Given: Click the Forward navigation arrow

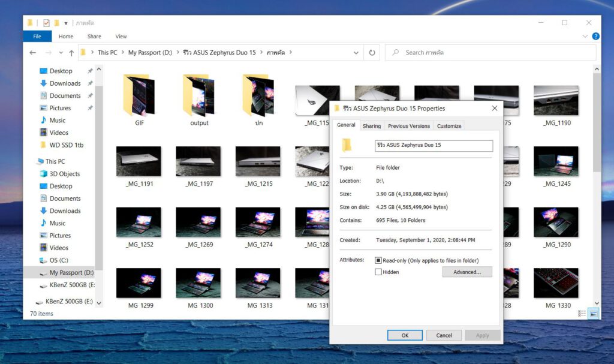Looking at the screenshot, I should (48, 53).
